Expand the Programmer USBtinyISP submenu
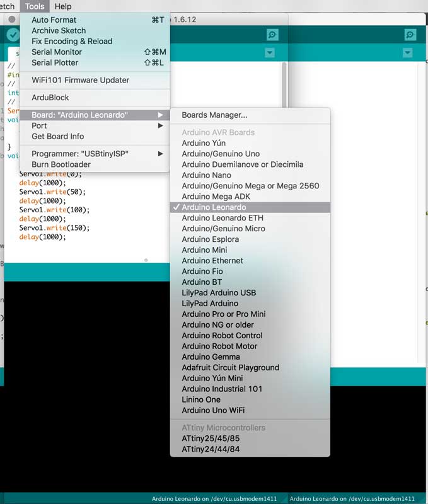The width and height of the screenshot is (428, 504). [x=95, y=154]
